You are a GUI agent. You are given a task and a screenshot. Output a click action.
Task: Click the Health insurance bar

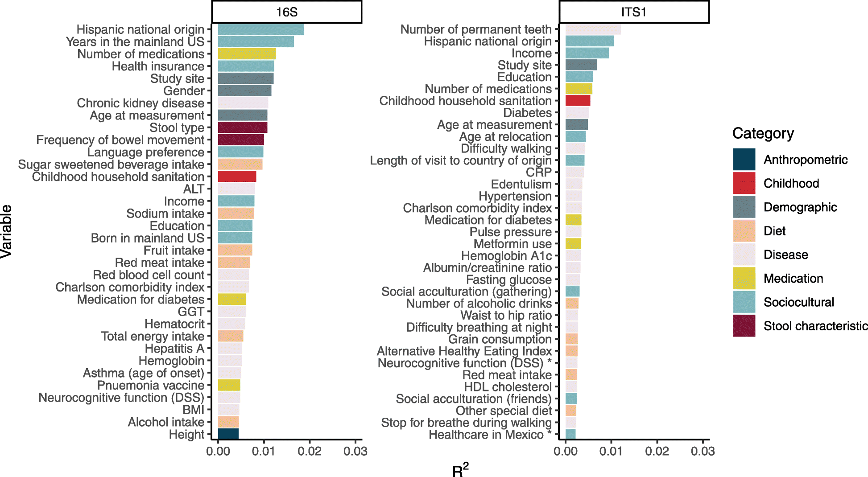(x=246, y=66)
